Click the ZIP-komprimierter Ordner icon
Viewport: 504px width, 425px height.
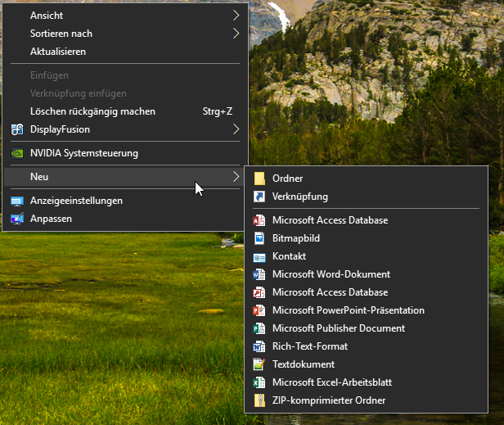coord(259,400)
